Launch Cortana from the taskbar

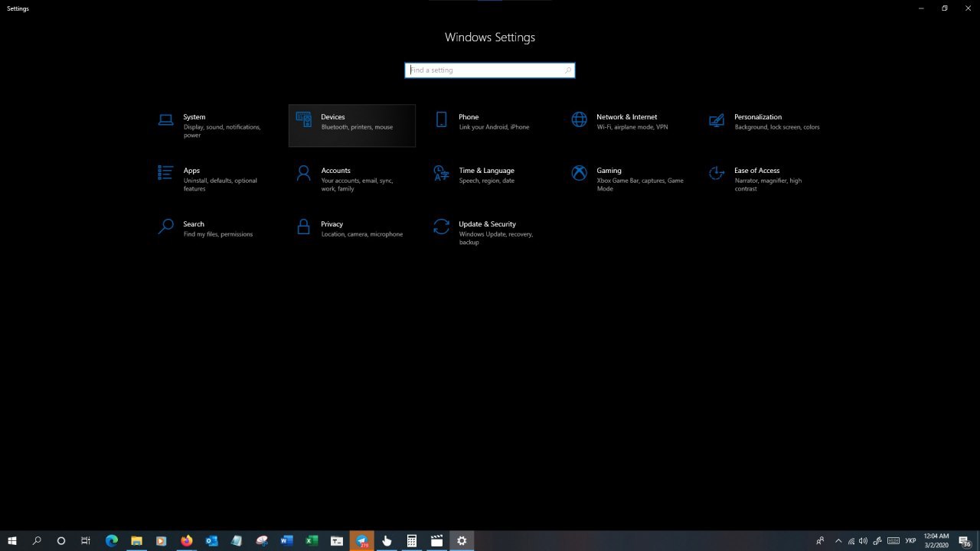(61, 541)
